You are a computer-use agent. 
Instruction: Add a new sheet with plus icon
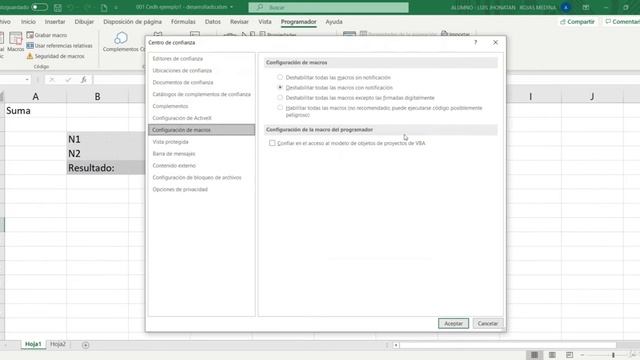click(85, 345)
